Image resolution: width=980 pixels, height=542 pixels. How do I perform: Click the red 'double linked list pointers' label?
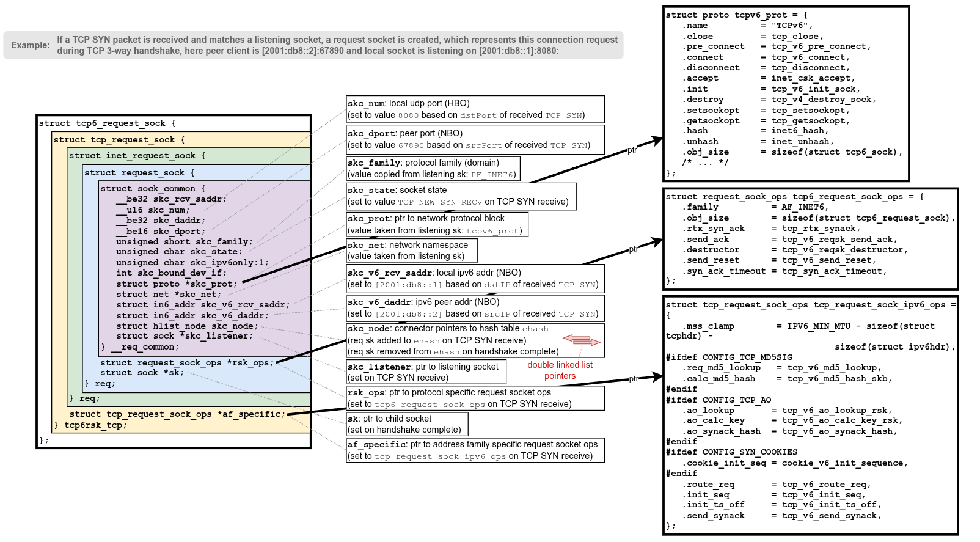tap(560, 370)
